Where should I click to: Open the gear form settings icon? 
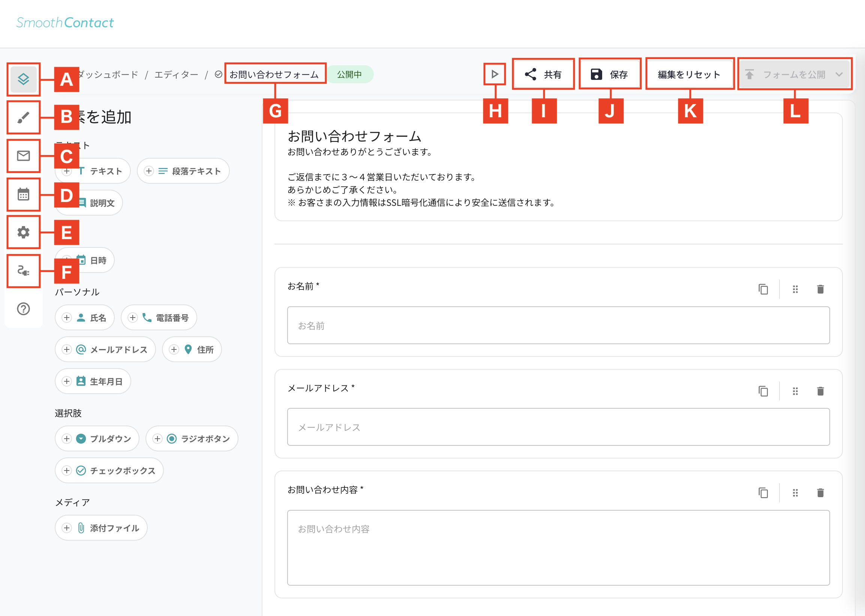tap(24, 232)
